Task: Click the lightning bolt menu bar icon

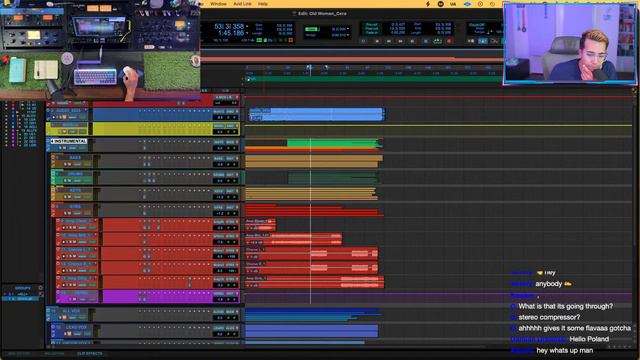Action: [428, 4]
